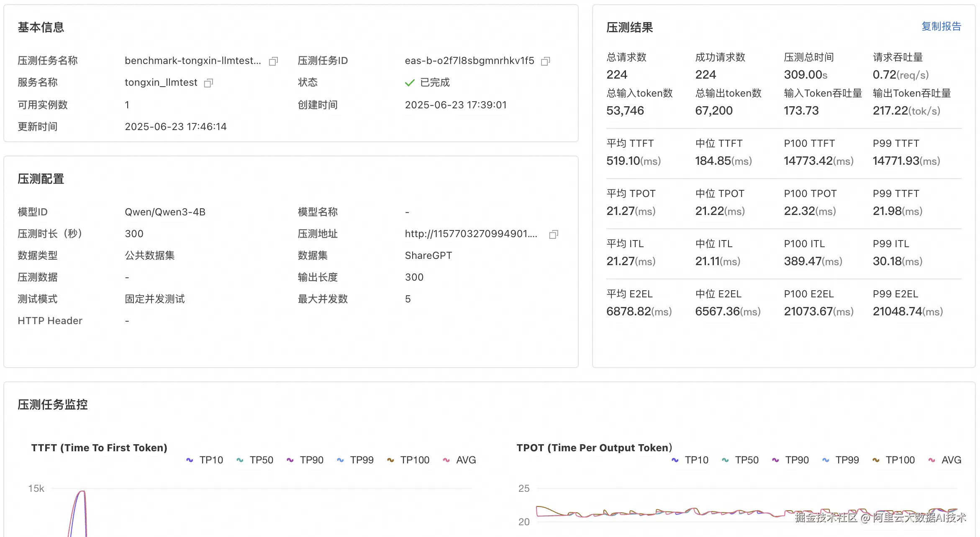This screenshot has height=537, width=980.
Task: Click the 压测配置 panel heading
Action: (41, 179)
